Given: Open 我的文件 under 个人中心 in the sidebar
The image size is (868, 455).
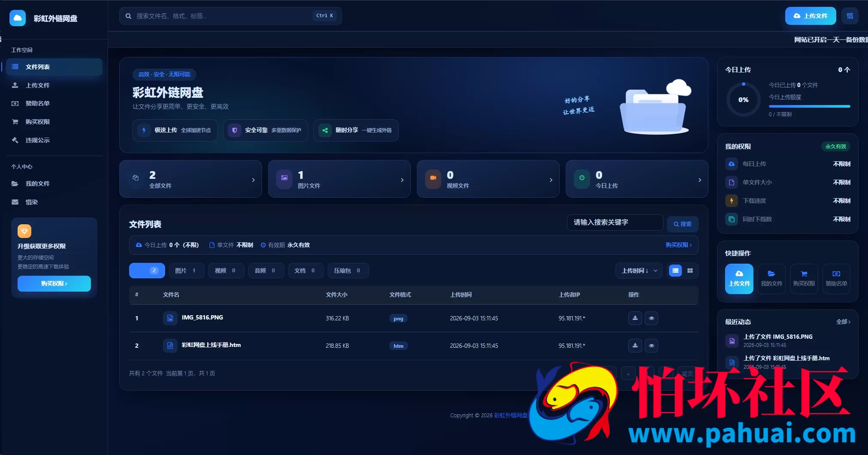Looking at the screenshot, I should (54, 184).
